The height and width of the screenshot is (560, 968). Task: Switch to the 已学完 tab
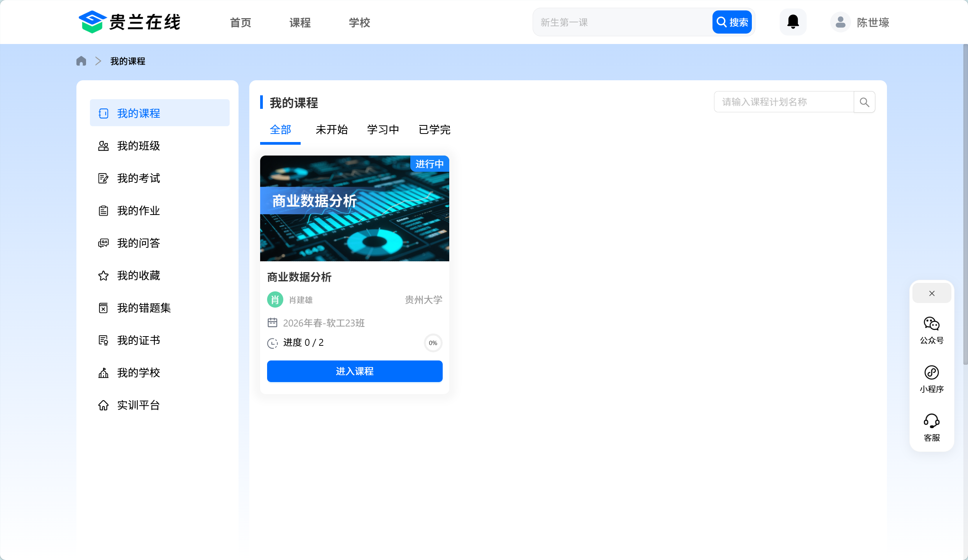(x=435, y=130)
